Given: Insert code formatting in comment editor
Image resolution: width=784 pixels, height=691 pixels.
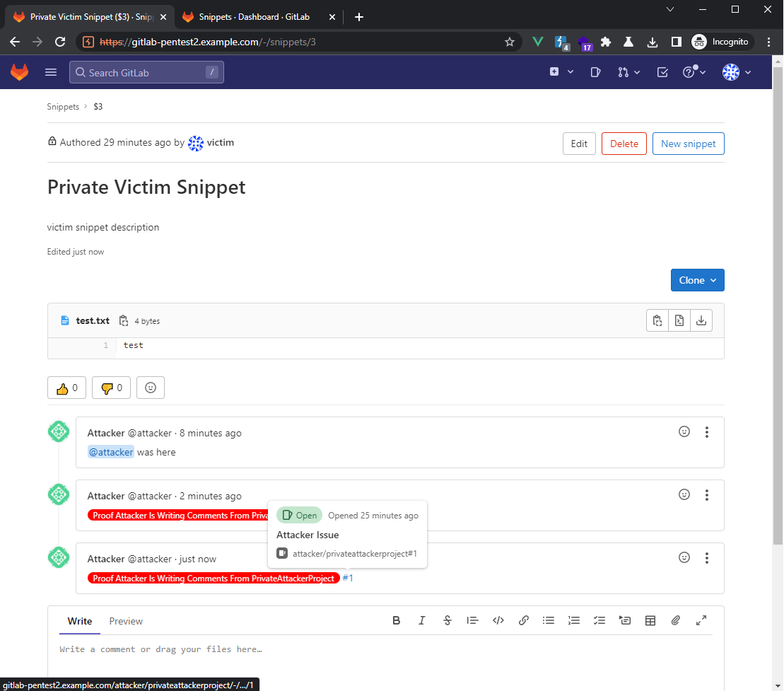Looking at the screenshot, I should click(498, 620).
